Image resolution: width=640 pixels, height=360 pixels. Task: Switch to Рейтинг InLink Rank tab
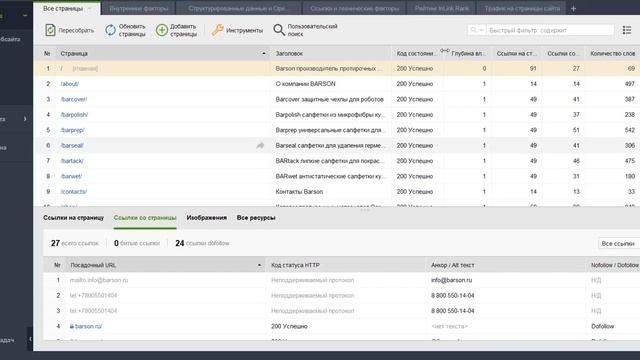coord(442,8)
